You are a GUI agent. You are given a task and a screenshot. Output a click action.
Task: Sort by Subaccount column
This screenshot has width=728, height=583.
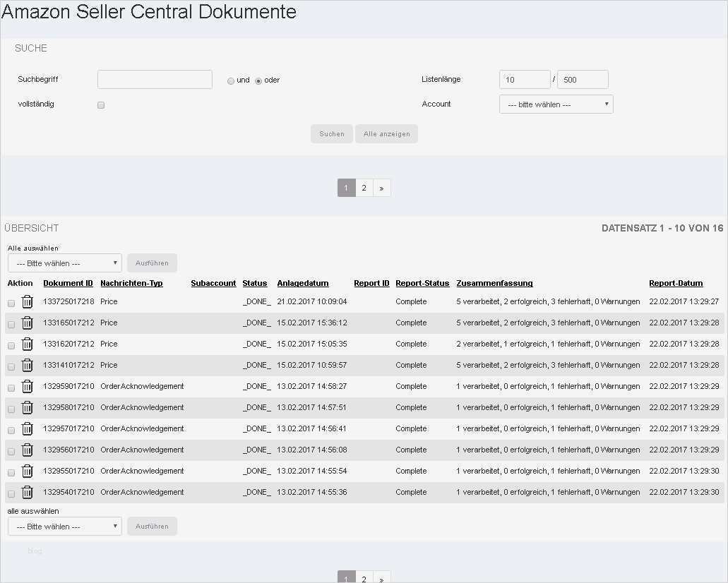(x=213, y=283)
